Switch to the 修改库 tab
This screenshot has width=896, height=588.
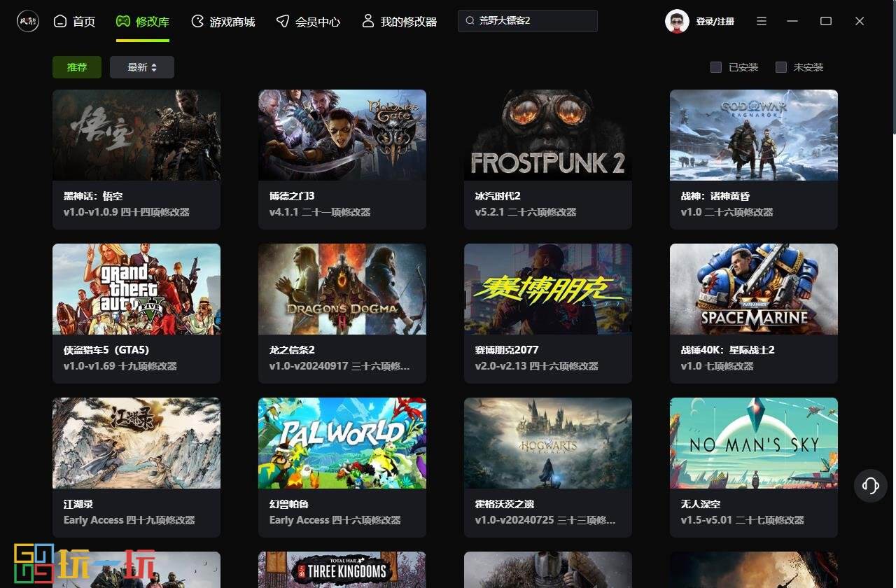143,22
